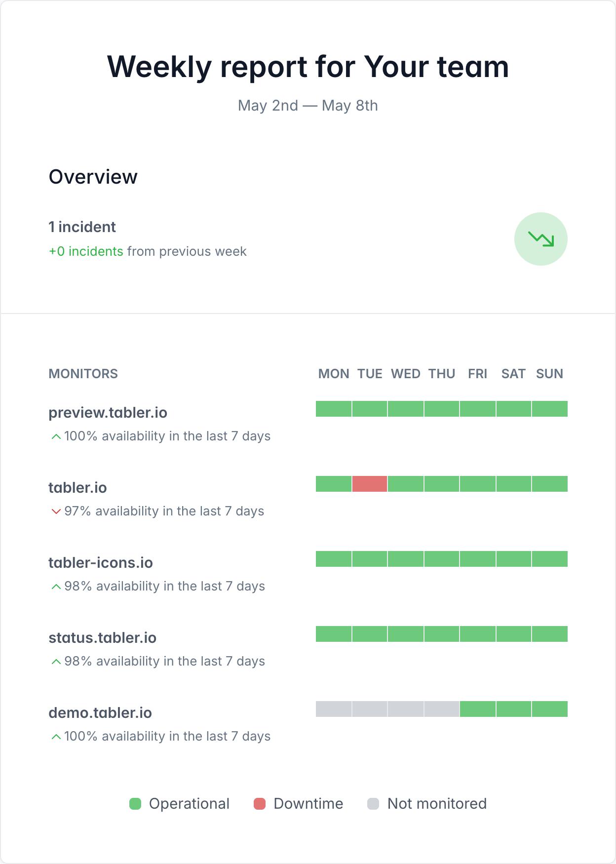Click the up chevron under tabler-icons.io

[x=56, y=587]
